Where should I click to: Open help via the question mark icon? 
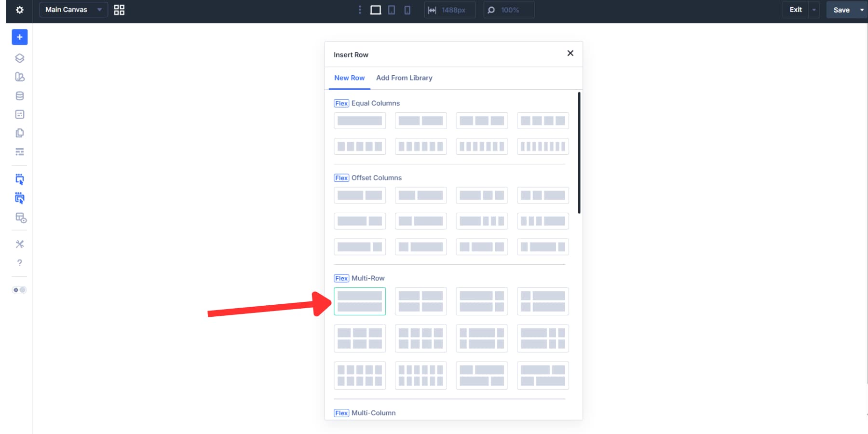19,262
